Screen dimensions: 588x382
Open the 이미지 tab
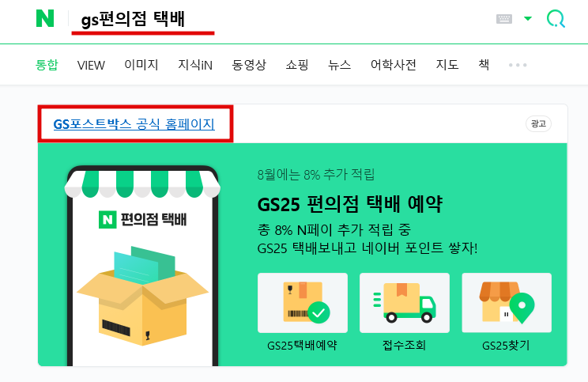tap(141, 65)
